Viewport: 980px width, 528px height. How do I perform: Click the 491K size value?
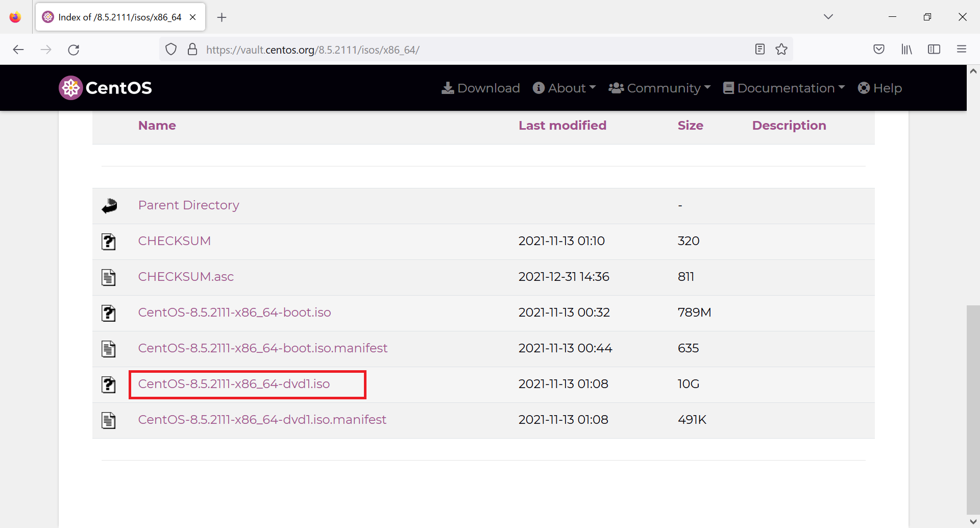(x=692, y=420)
